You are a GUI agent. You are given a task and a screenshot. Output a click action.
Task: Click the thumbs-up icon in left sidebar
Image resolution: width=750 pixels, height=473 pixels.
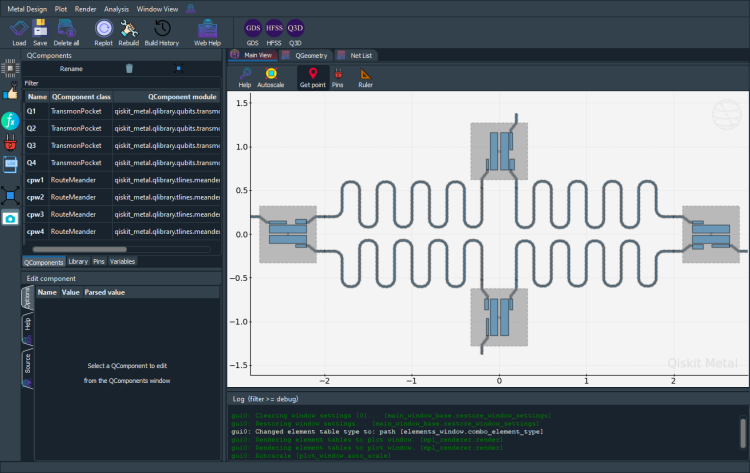(10, 91)
